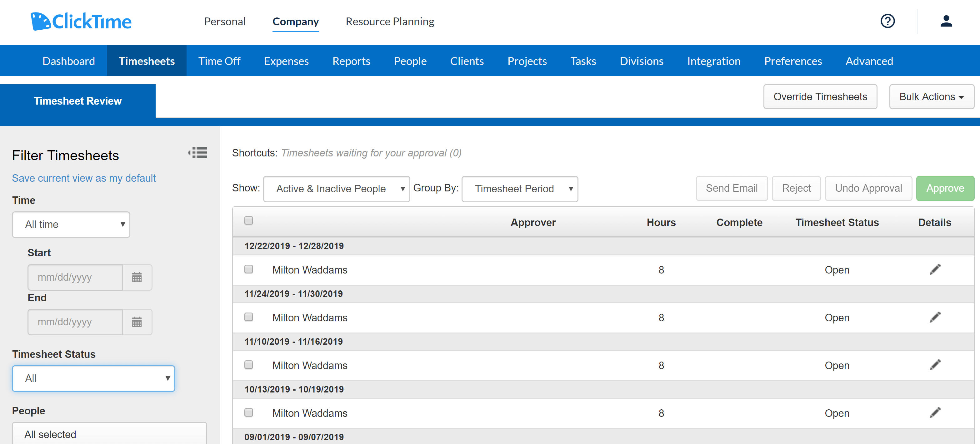Image resolution: width=980 pixels, height=444 pixels.
Task: Click the edit pencil icon for 12/22/2019 timesheet
Action: [x=935, y=269]
